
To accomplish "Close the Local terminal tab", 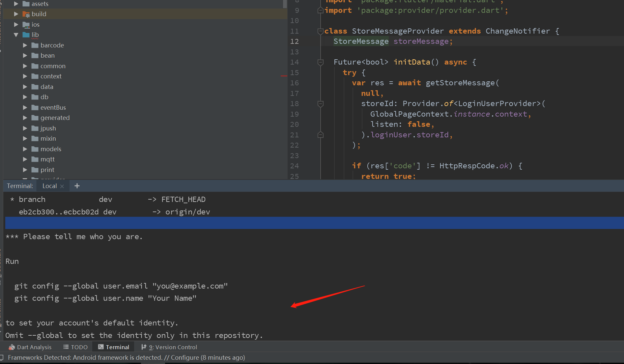I will [x=62, y=186].
